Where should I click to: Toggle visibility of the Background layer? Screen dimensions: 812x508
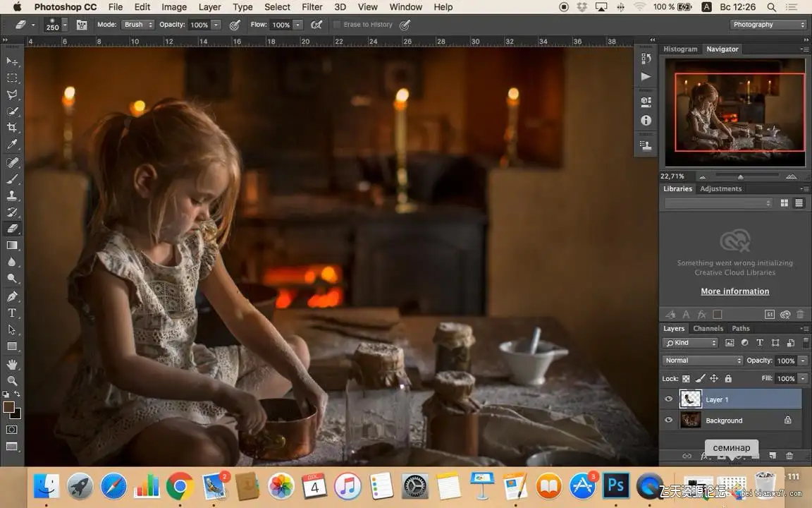pos(669,421)
